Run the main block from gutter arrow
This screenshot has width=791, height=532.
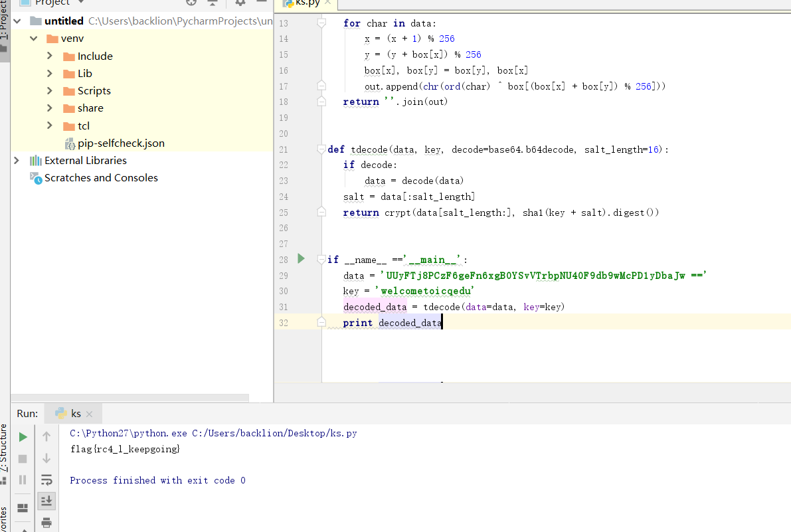tap(301, 258)
